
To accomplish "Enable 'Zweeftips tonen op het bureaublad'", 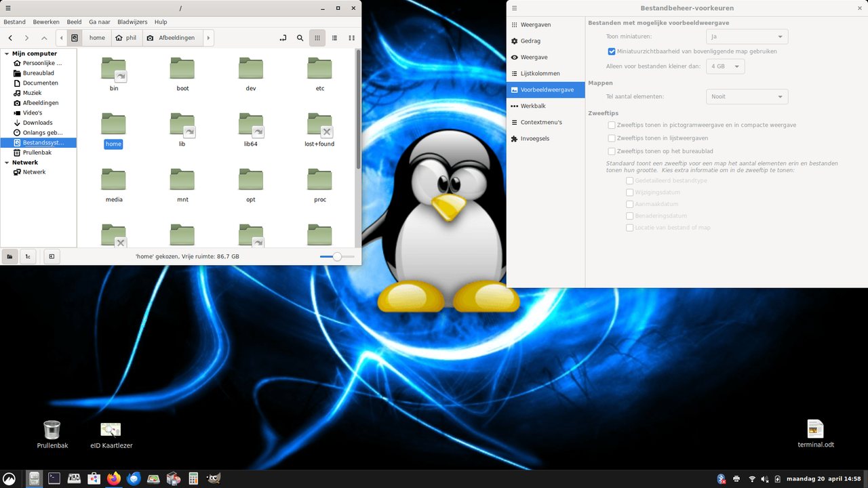I will coord(612,151).
